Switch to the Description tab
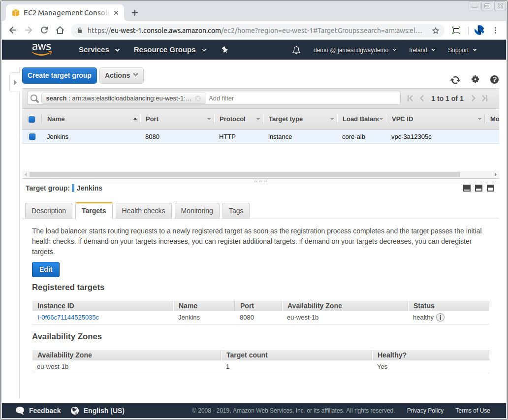 click(49, 211)
